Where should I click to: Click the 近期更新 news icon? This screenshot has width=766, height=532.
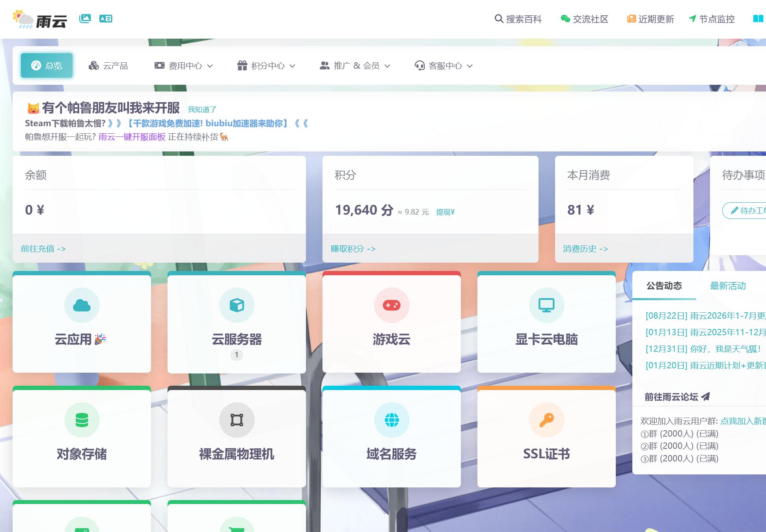tap(632, 19)
